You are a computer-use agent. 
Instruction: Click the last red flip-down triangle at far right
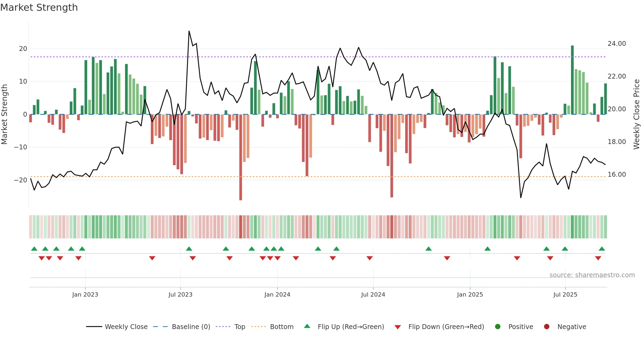[598, 258]
